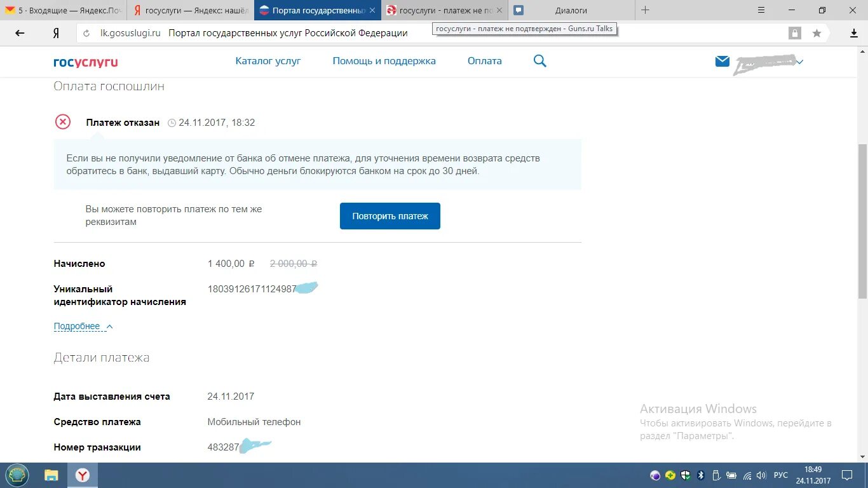The image size is (868, 488).
Task: Go to the госуслуги logo home
Action: 86,62
